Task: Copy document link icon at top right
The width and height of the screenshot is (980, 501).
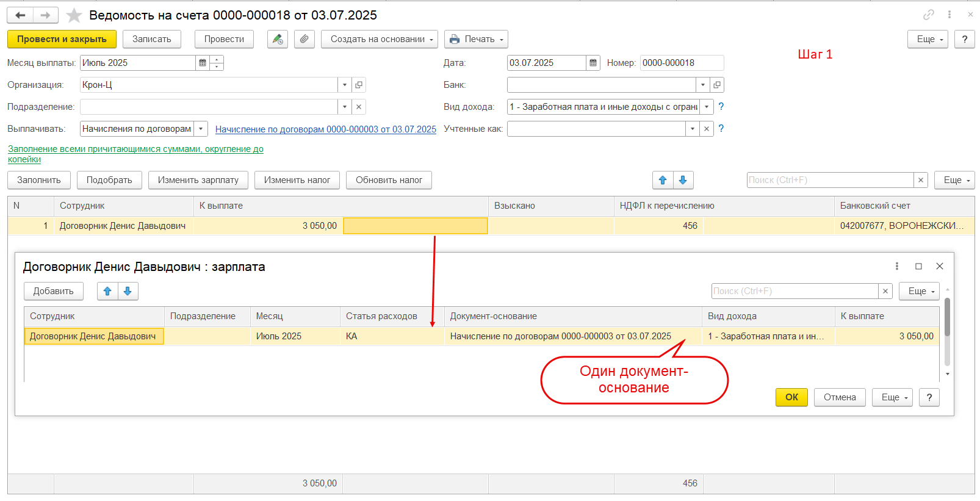Action: [928, 15]
